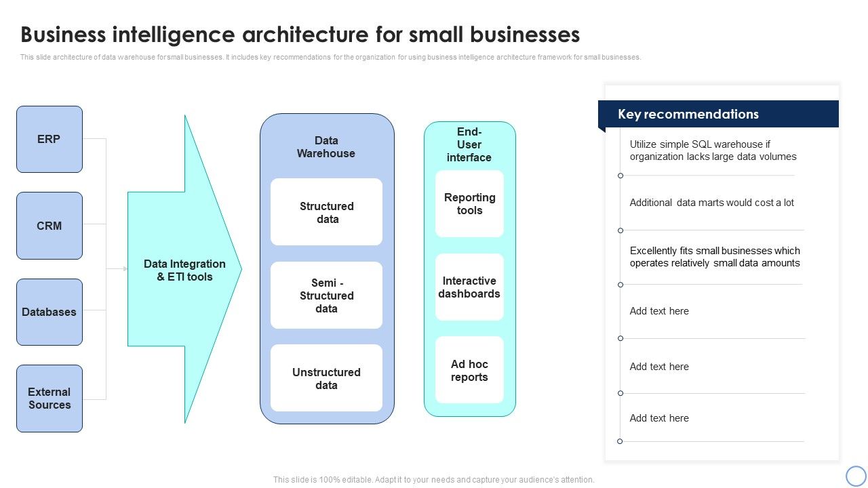This screenshot has height=488, width=868.
Task: Select the Interactive dashboards card
Action: pyautogui.click(x=469, y=287)
